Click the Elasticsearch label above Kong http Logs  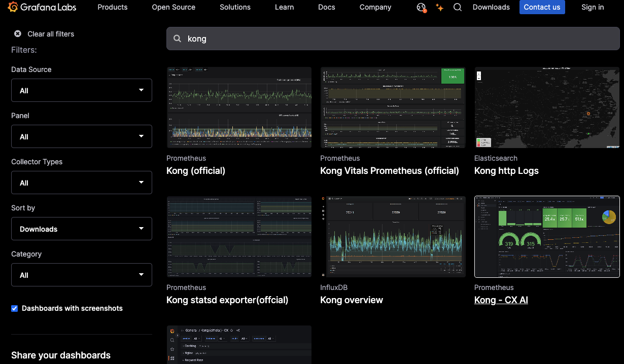(x=496, y=158)
